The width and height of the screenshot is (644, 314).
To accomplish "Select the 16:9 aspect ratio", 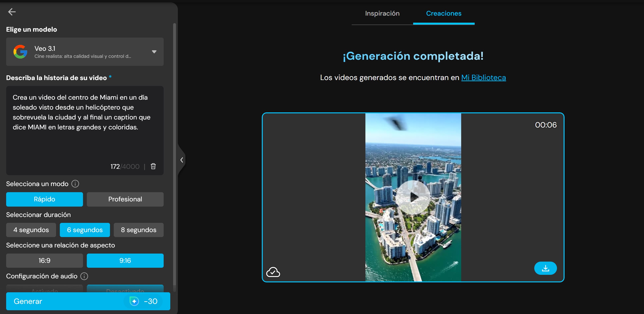I will [x=44, y=260].
